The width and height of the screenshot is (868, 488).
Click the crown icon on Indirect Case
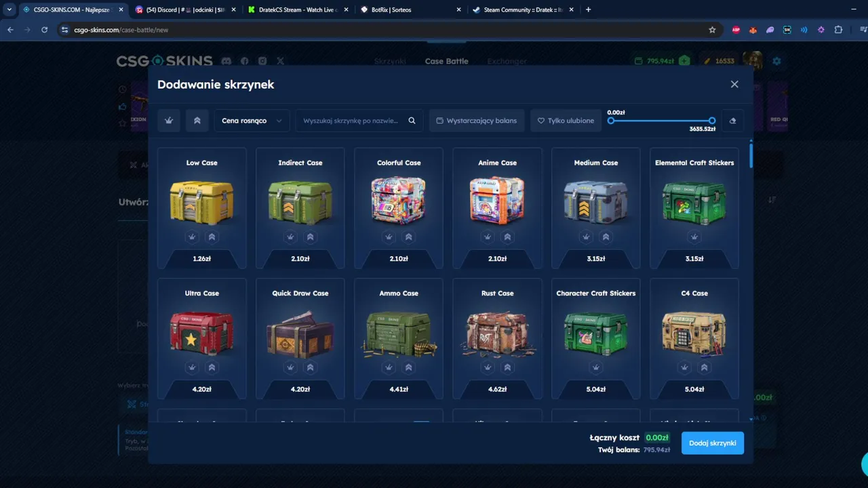coord(290,237)
